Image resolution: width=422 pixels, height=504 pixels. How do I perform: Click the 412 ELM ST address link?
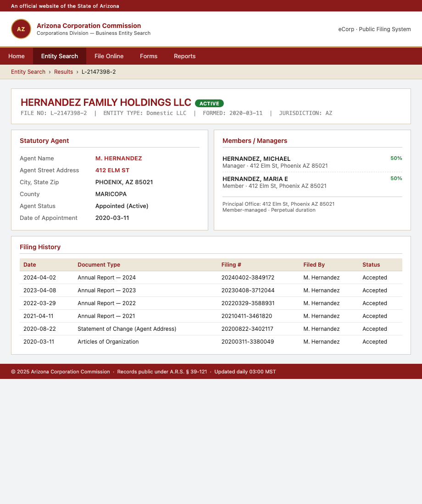[x=112, y=170]
